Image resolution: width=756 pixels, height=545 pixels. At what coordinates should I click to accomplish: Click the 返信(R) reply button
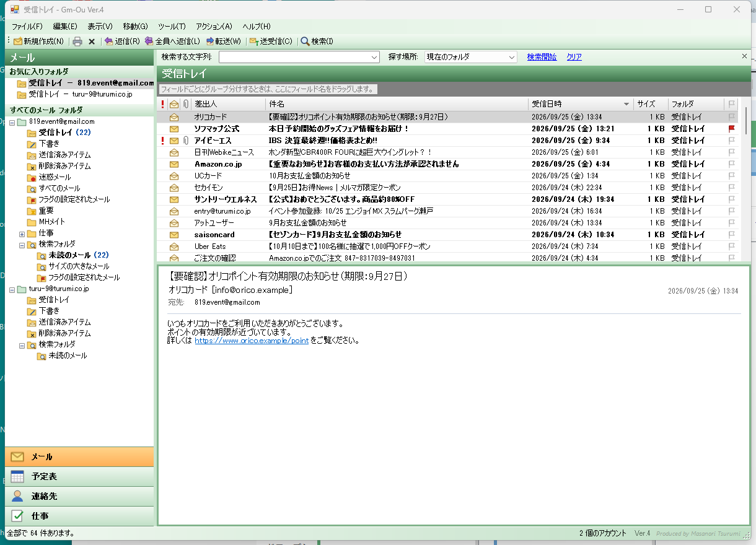click(122, 41)
